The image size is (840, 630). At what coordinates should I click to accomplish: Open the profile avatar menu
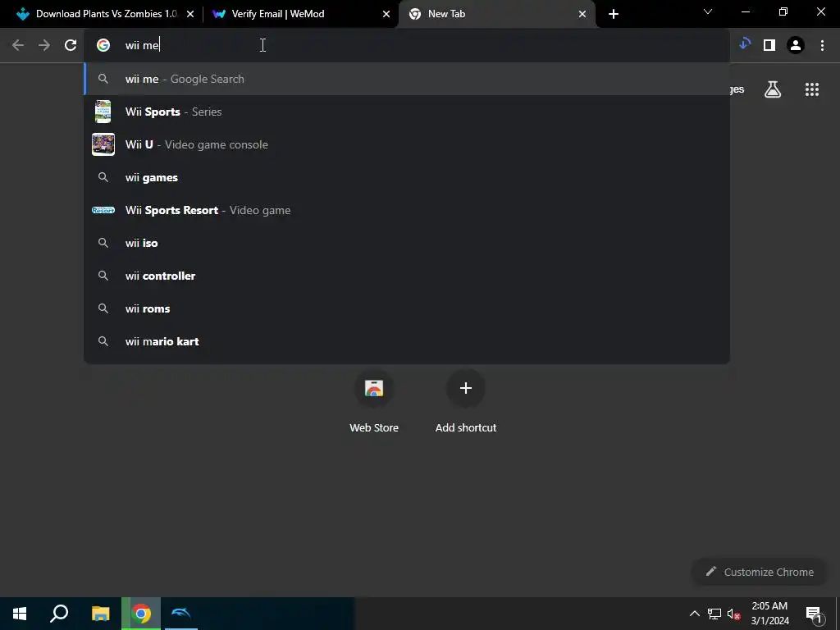click(x=796, y=45)
